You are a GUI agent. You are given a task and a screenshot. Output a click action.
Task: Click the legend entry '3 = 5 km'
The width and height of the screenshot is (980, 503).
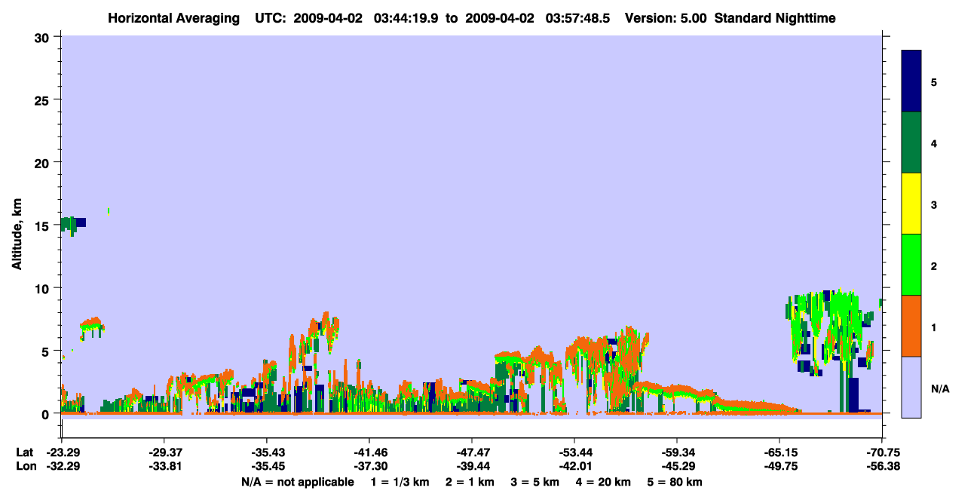pyautogui.click(x=535, y=482)
